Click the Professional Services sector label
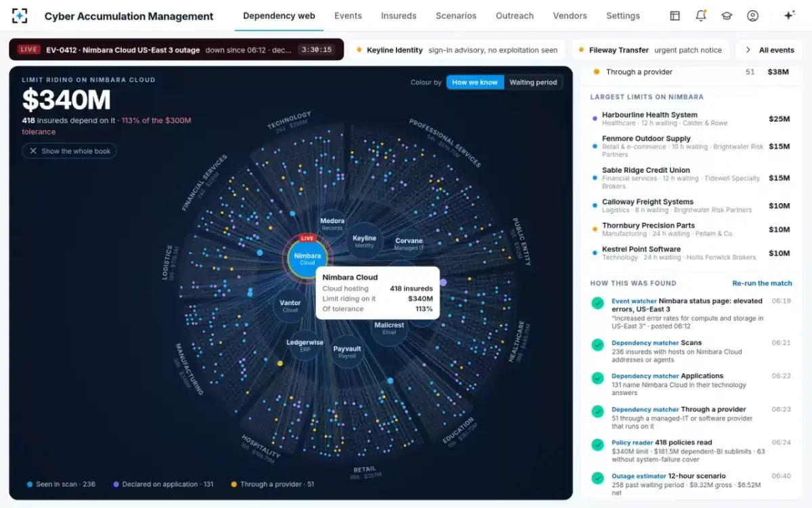Screen dimensions: 812x508 click(445, 143)
